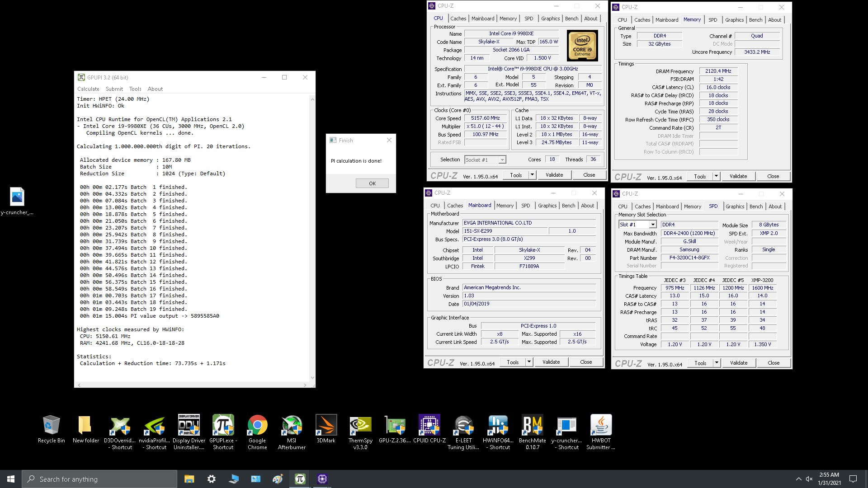Select Graphics tab in CPU-Z Memory window
The width and height of the screenshot is (868, 488).
[x=734, y=20]
